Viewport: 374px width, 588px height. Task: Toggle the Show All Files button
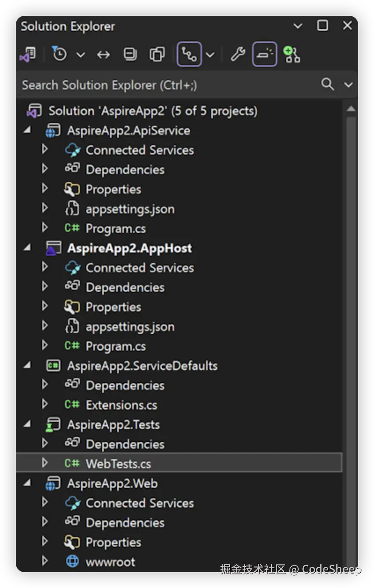coord(157,54)
